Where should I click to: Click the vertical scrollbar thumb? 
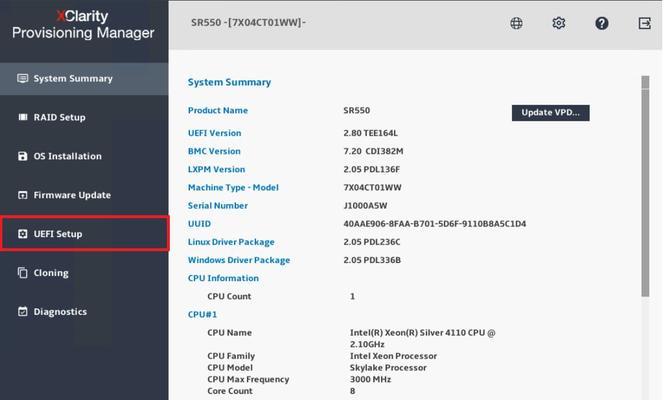point(645,186)
